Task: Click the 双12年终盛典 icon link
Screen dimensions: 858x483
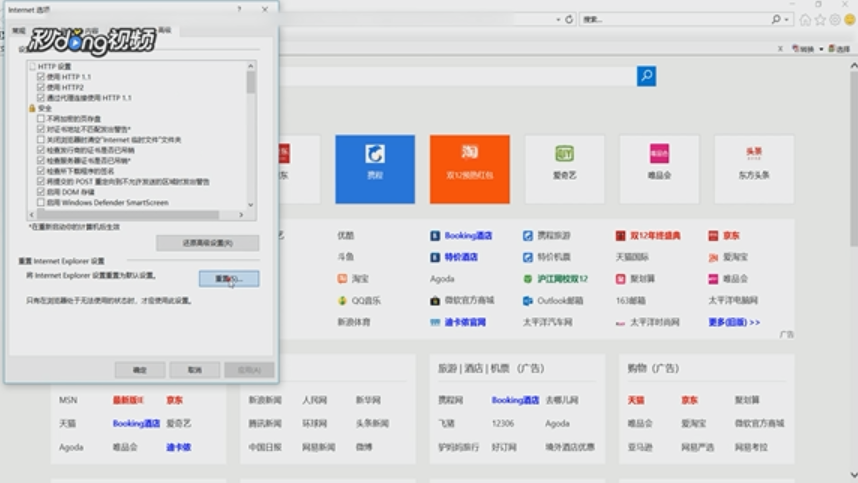Action: tap(648, 236)
